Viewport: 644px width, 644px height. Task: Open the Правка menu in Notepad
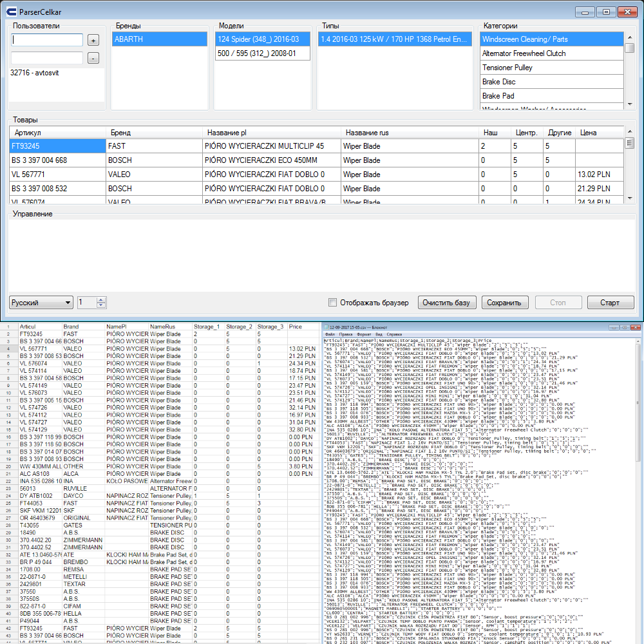[347, 335]
